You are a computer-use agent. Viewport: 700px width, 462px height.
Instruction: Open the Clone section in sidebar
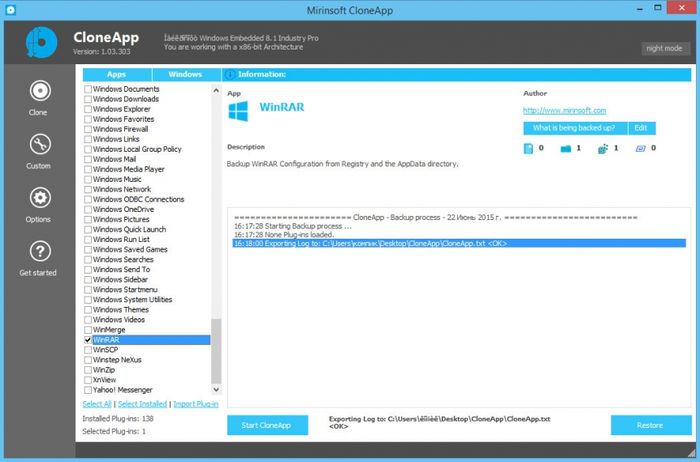(x=39, y=91)
